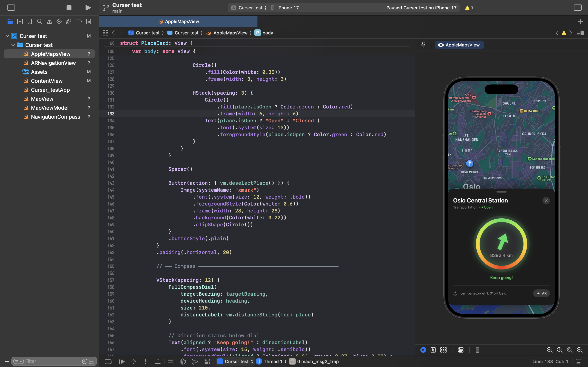Viewport: 588px width, 367px height.
Task: Open the Test navigator checkmark icon
Action: [59, 21]
